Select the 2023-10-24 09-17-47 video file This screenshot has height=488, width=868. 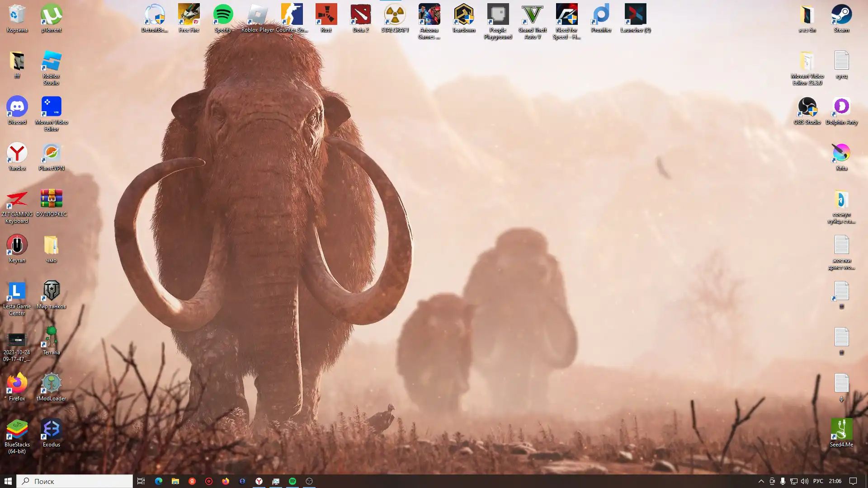(x=17, y=347)
